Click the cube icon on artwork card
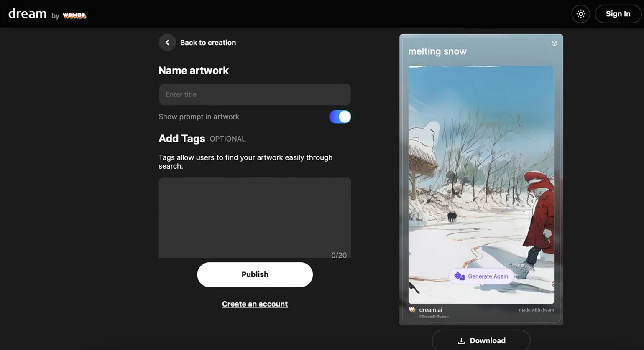 [554, 43]
